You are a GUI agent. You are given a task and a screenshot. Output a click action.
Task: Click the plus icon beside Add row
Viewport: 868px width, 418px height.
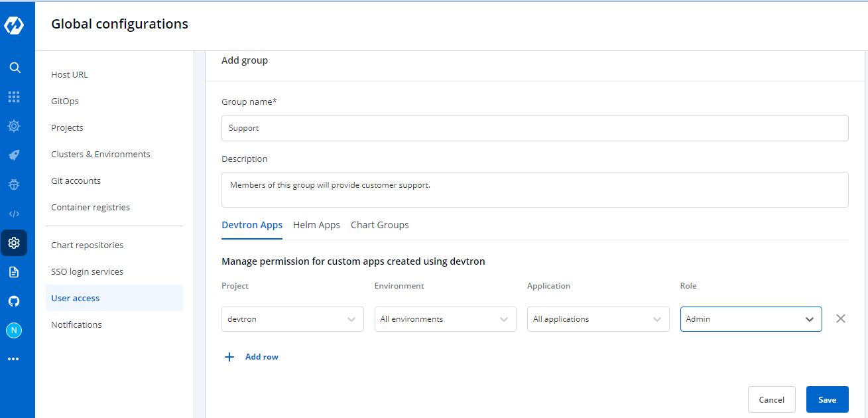[229, 357]
